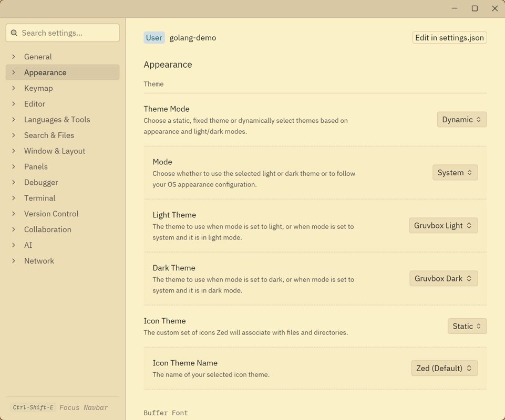This screenshot has height=420, width=505.
Task: Open the Languages & Tools category
Action: point(57,120)
